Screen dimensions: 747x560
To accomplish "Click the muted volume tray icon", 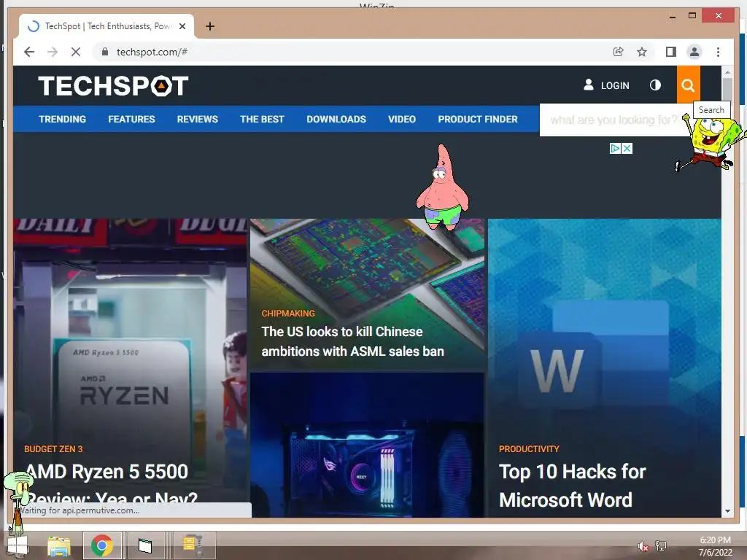I will point(643,546).
